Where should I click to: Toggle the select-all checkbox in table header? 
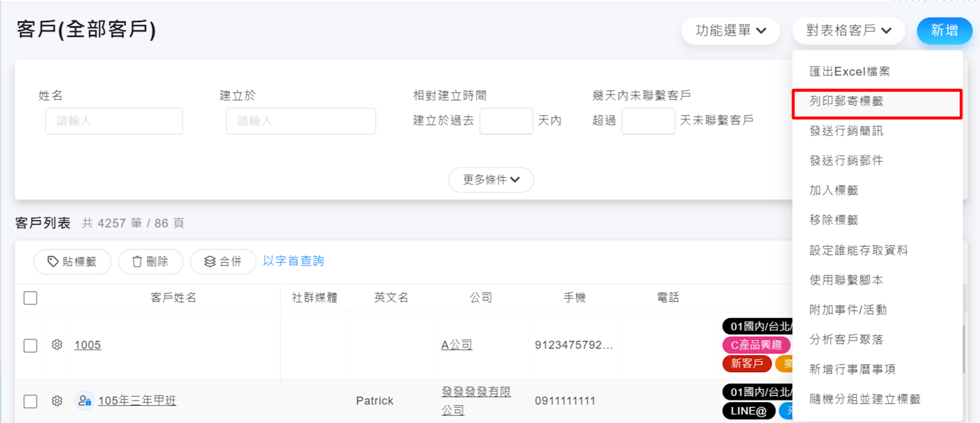click(31, 298)
